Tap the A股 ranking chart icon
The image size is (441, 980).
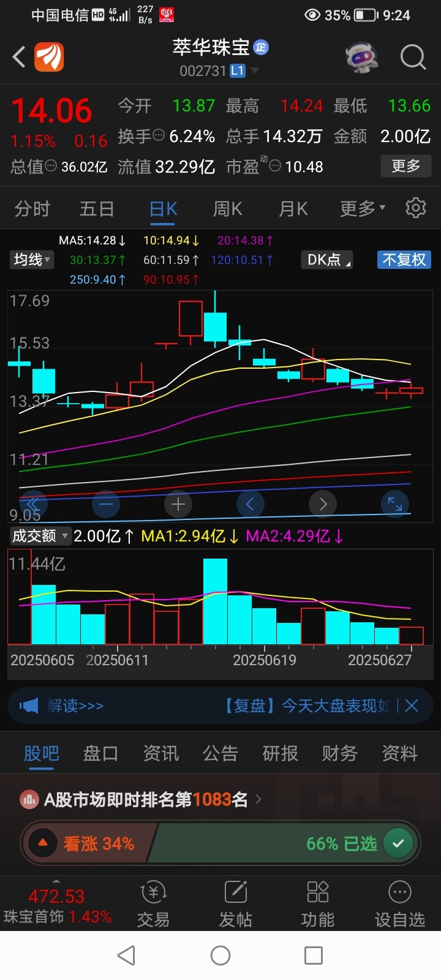pos(29,799)
